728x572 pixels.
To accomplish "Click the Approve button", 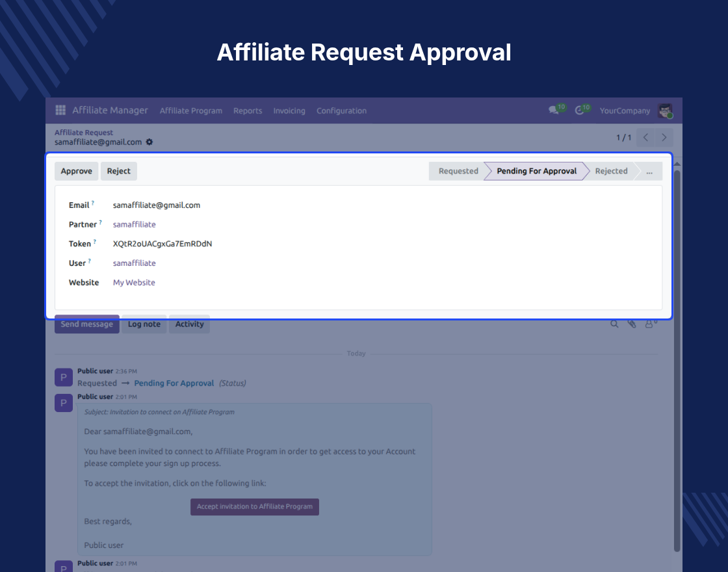I will (x=77, y=171).
